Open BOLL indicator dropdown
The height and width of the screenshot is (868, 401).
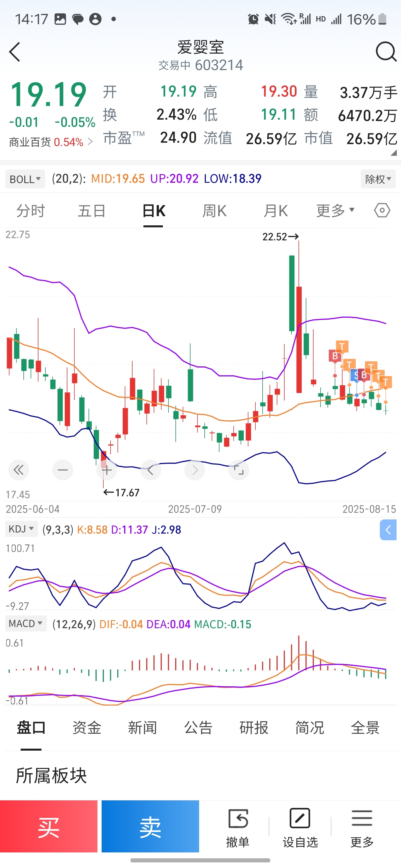tap(25, 179)
